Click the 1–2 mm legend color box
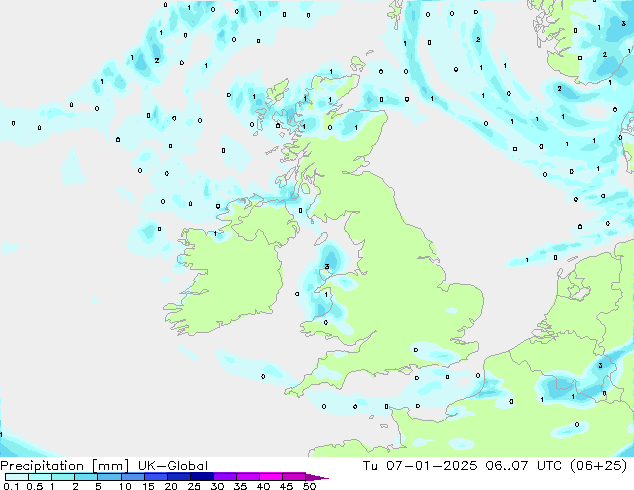Image resolution: width=634 pixels, height=490 pixels. pos(63,477)
